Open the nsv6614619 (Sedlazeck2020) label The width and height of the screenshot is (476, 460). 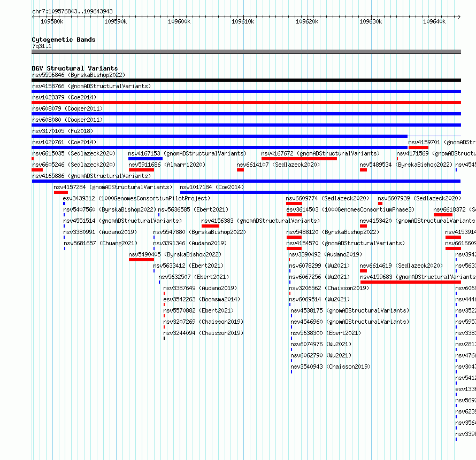[x=401, y=266]
